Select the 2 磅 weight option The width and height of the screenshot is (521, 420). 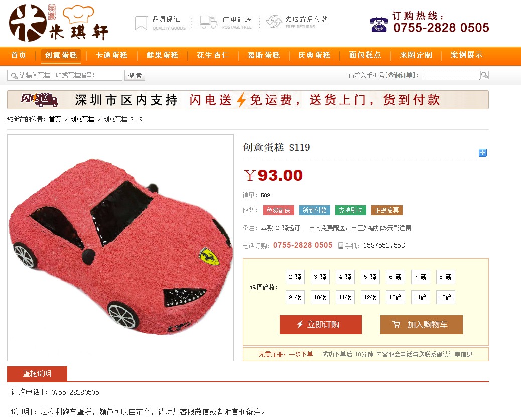pos(295,277)
